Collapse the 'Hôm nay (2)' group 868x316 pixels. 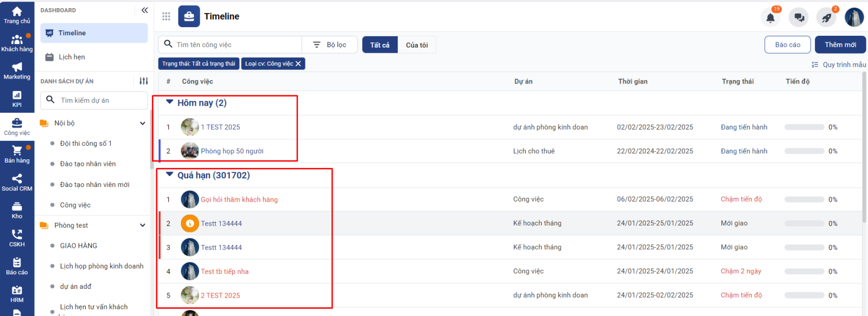[x=169, y=102]
